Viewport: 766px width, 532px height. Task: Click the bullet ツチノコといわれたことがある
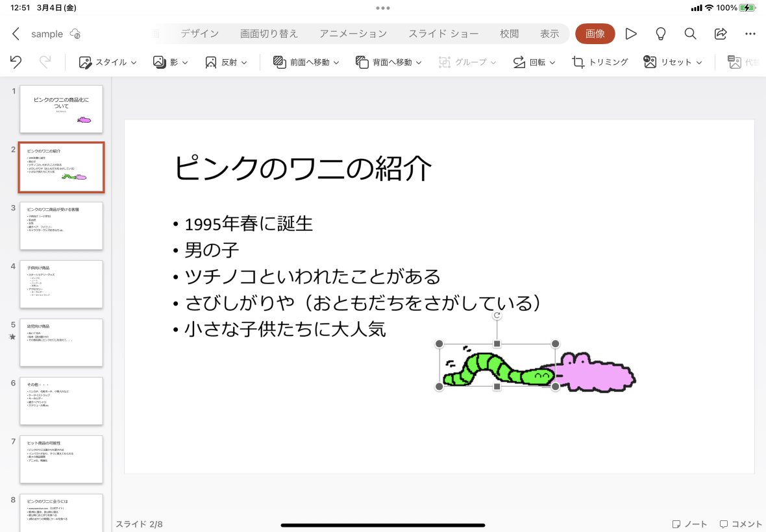point(312,276)
